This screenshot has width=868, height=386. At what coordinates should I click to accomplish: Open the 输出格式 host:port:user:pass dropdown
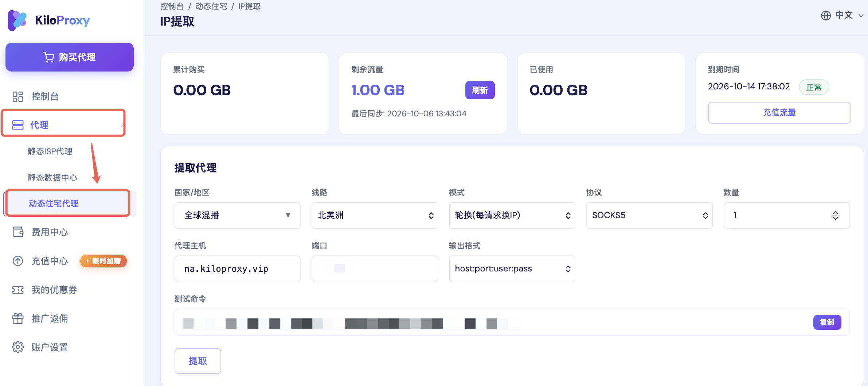(x=512, y=269)
